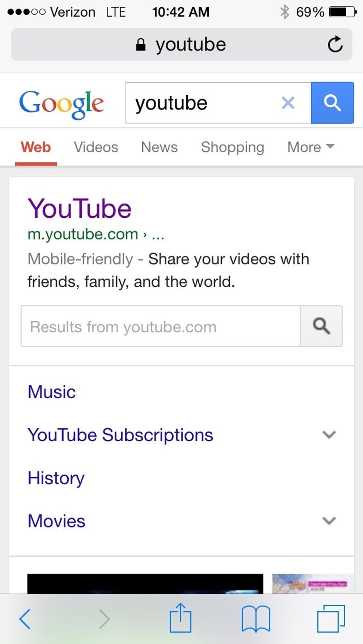Switch to the Videos tab
The width and height of the screenshot is (363, 644).
(96, 147)
